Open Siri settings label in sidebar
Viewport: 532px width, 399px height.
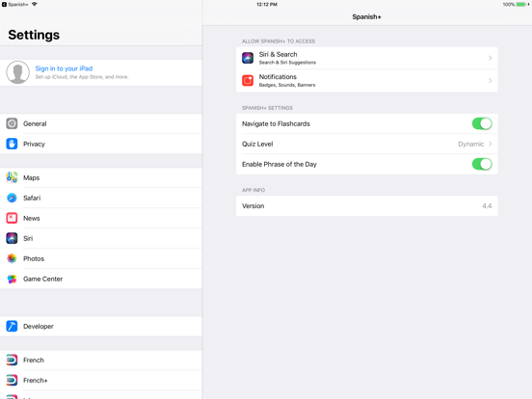pyautogui.click(x=28, y=238)
